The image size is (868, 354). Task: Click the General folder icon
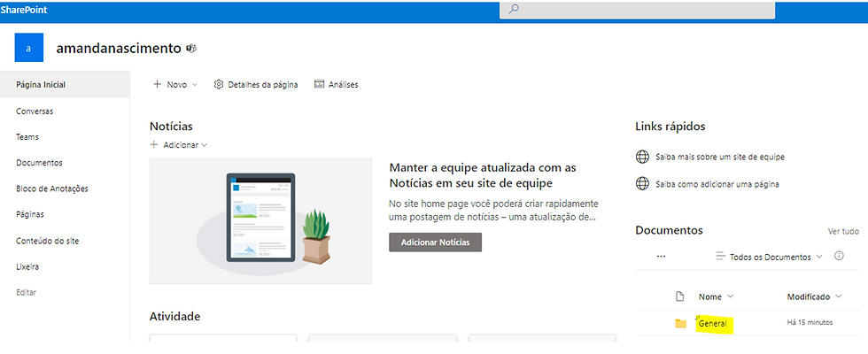point(681,324)
